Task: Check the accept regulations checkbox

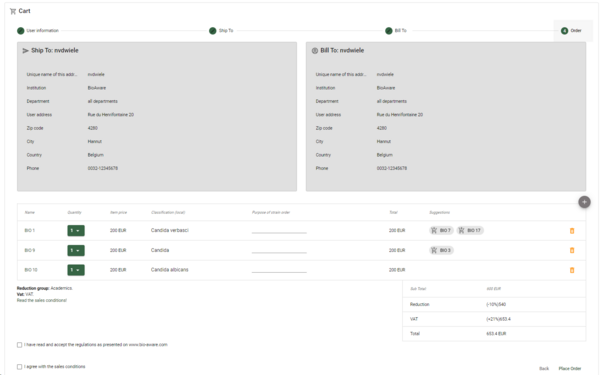Action: click(20, 345)
